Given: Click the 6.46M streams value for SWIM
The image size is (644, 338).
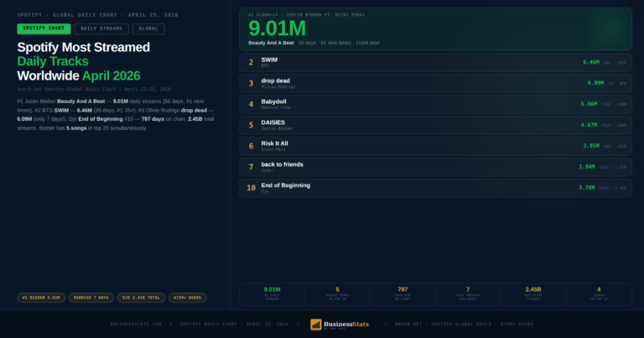Looking at the screenshot, I should [x=591, y=62].
